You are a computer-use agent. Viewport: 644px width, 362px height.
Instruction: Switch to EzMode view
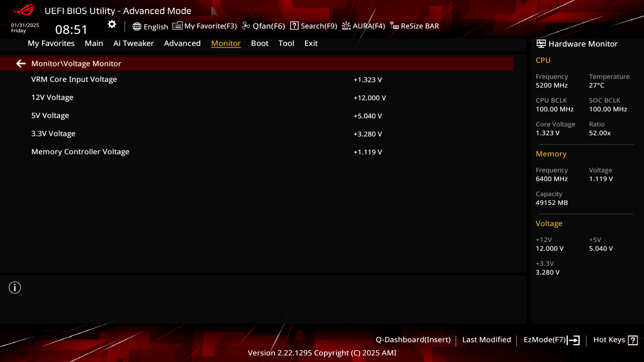[x=551, y=340]
